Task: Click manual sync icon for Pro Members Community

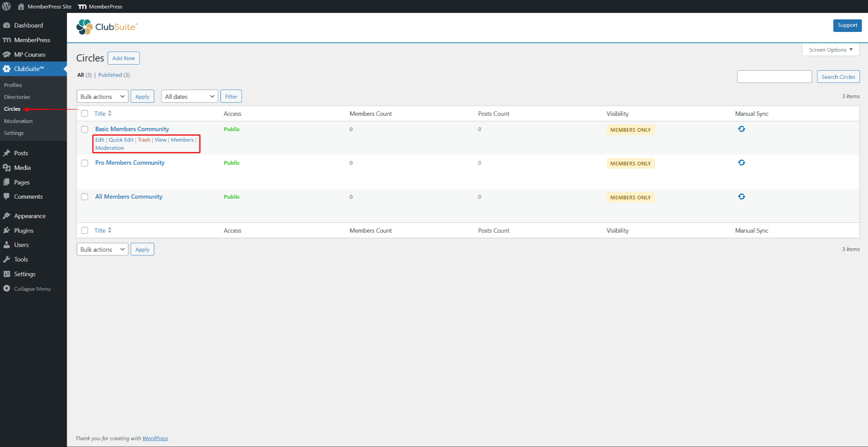Action: point(741,163)
